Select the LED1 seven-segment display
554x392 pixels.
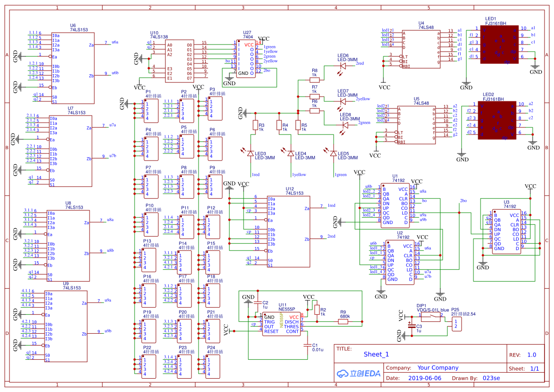[x=499, y=45]
